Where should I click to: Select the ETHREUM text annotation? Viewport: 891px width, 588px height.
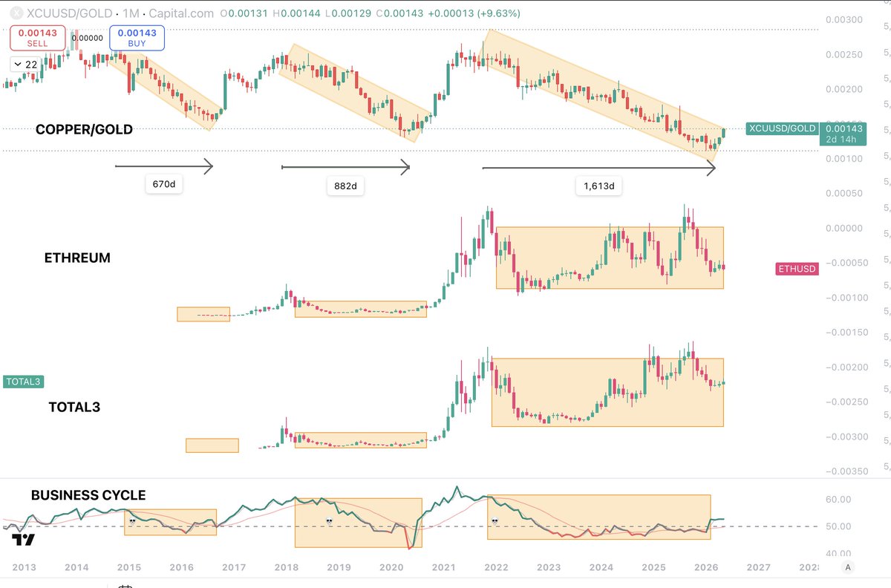77,258
